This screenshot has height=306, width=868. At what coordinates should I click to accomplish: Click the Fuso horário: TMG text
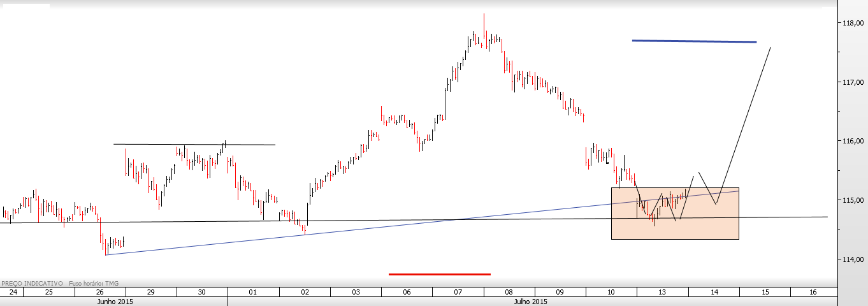tap(94, 283)
